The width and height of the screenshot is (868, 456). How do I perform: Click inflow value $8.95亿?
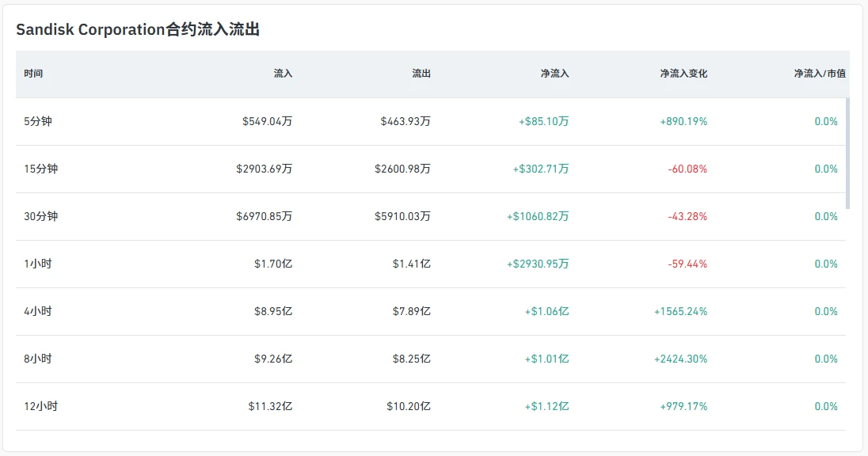273,312
